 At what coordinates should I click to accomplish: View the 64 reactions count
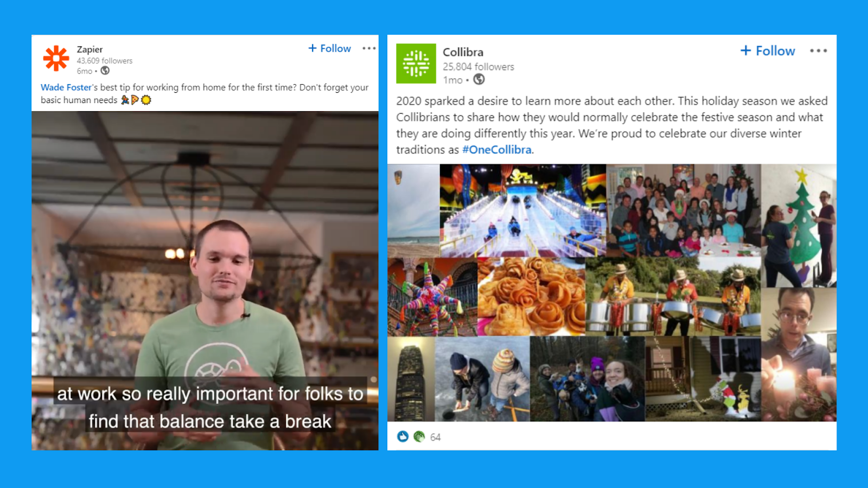coord(436,437)
